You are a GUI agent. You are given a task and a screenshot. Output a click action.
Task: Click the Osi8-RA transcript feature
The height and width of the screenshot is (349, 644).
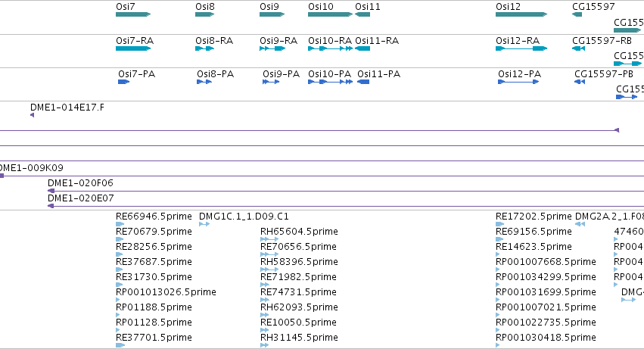tap(204, 48)
